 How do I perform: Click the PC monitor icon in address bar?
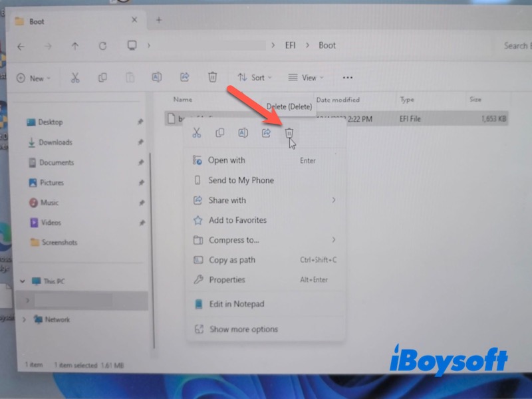tap(132, 45)
